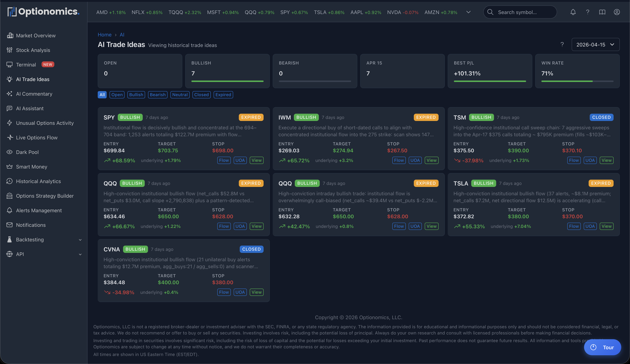Click the Search symbol input field
This screenshot has height=364, width=630.
(520, 12)
